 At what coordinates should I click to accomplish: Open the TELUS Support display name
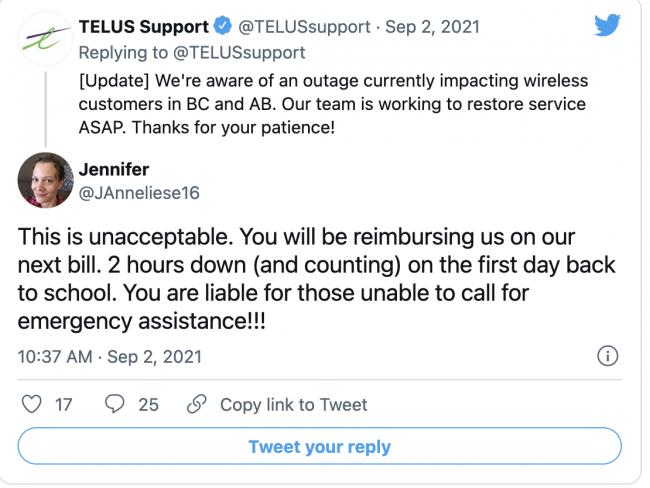tap(144, 27)
